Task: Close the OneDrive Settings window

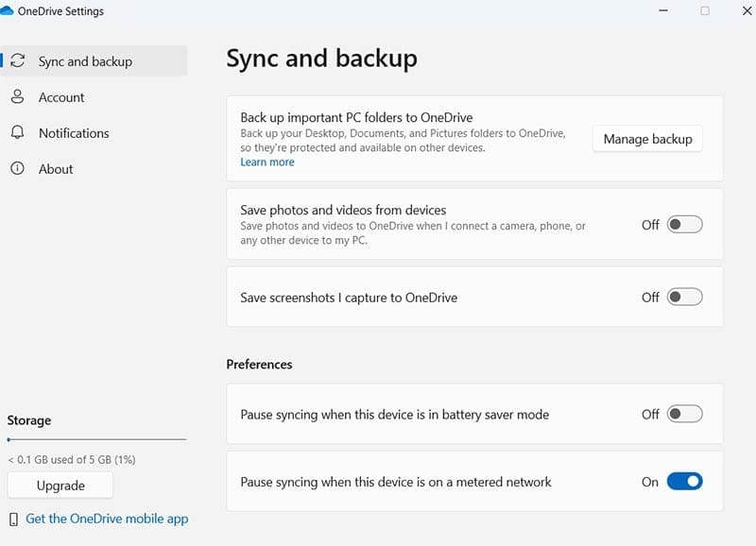Action: [x=747, y=10]
